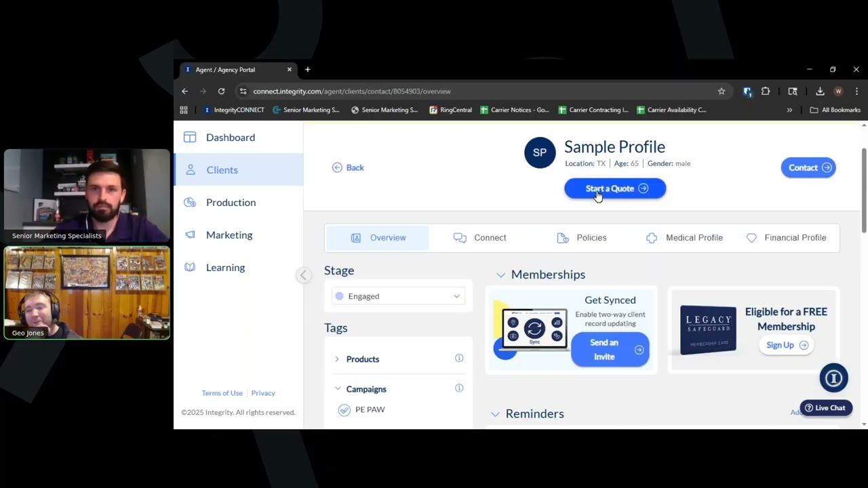Open the Carrier Notices bookmark
Screen dimensions: 868x488
514,110
